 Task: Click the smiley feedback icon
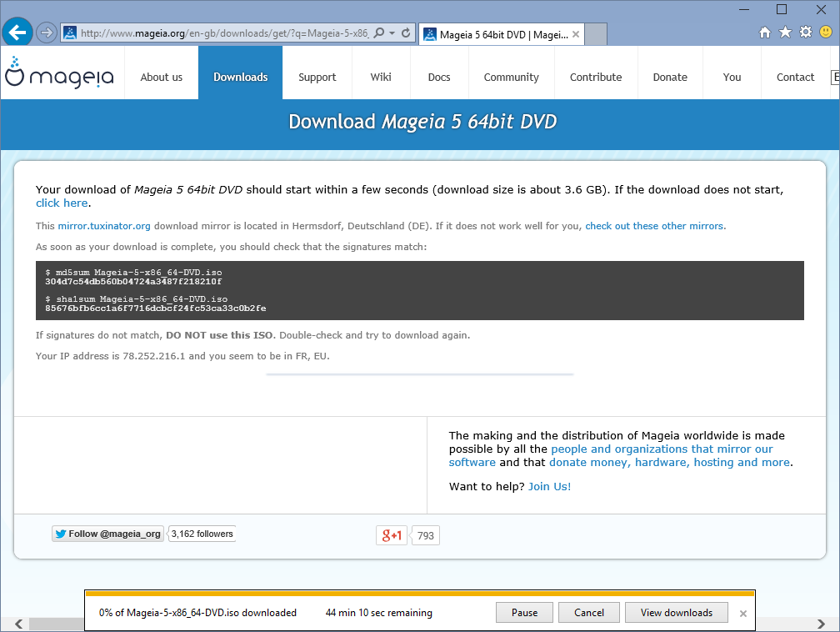coord(826,33)
